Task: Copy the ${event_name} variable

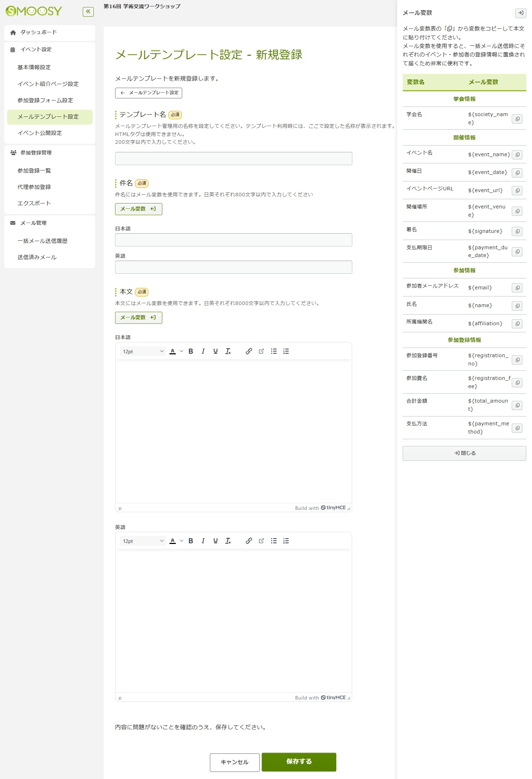Action: point(517,155)
